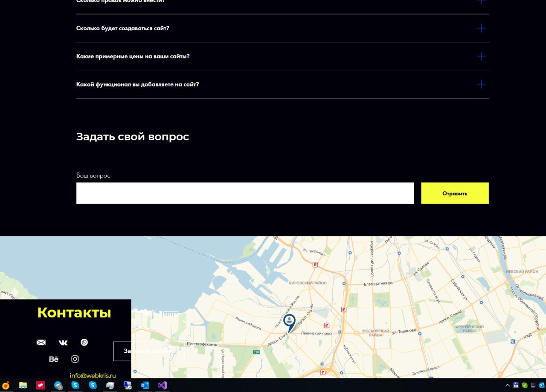The width and height of the screenshot is (546, 392).
Task: Click question text "Какой функционал вы добавляете на сайт?"
Action: pyautogui.click(x=138, y=84)
